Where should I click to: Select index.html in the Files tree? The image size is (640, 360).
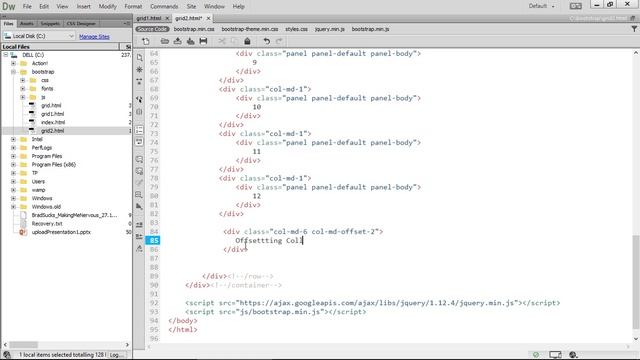coord(53,122)
